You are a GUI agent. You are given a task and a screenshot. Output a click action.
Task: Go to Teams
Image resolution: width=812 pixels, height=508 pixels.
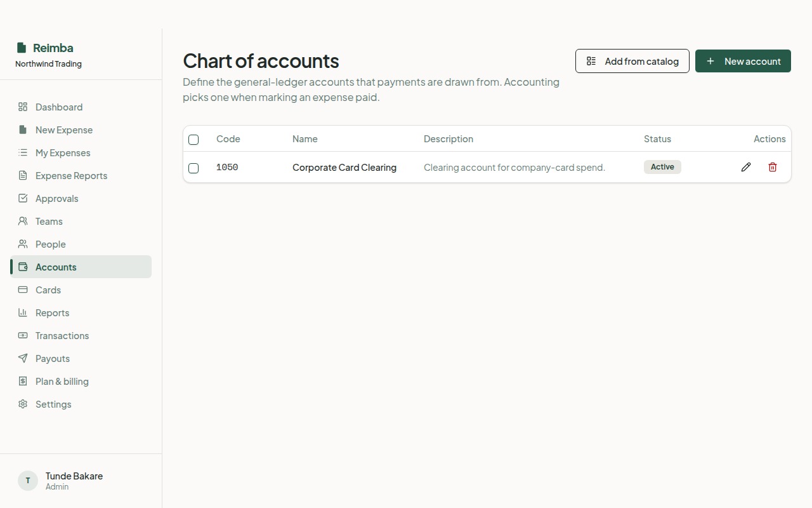click(81, 221)
